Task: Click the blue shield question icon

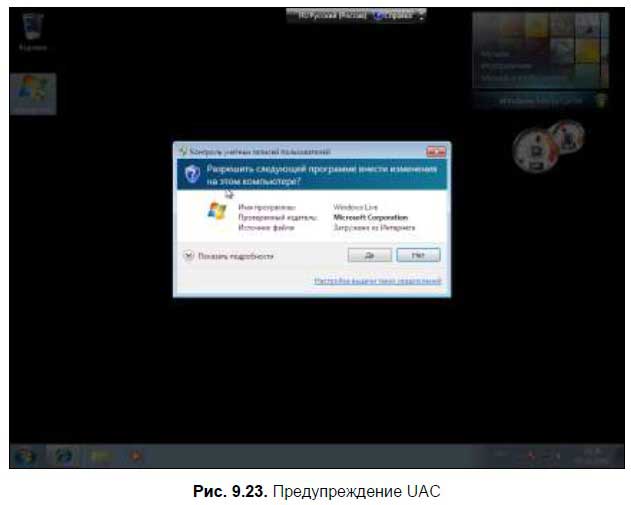Action: click(192, 174)
